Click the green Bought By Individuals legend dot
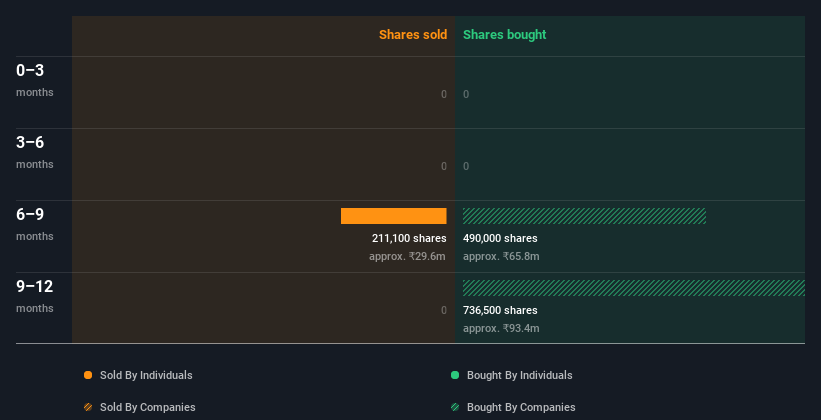 [x=455, y=375]
